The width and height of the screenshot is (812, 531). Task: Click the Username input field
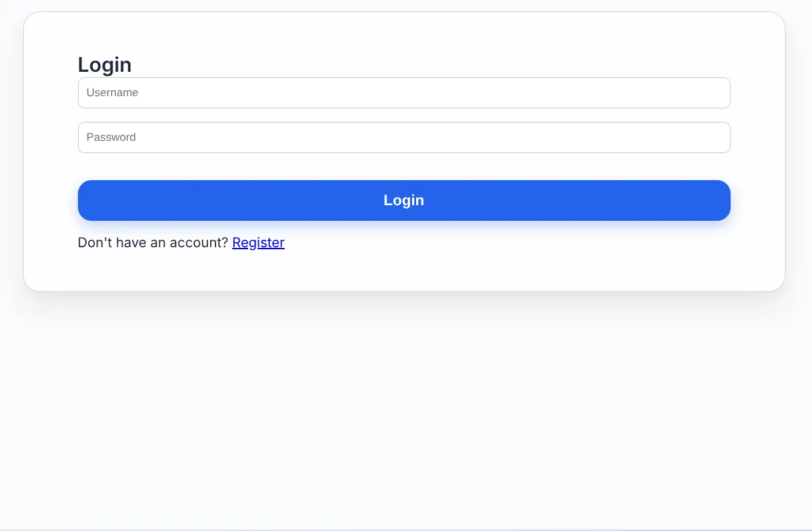point(404,93)
